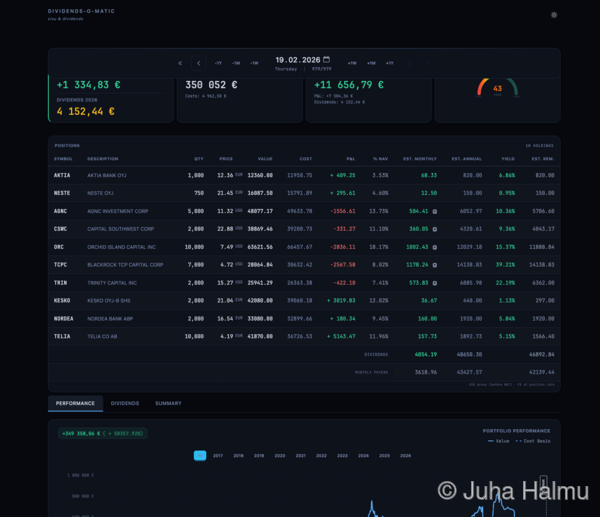Click the monthly payer badge on TCPC row
600x517 pixels.
tap(434, 265)
